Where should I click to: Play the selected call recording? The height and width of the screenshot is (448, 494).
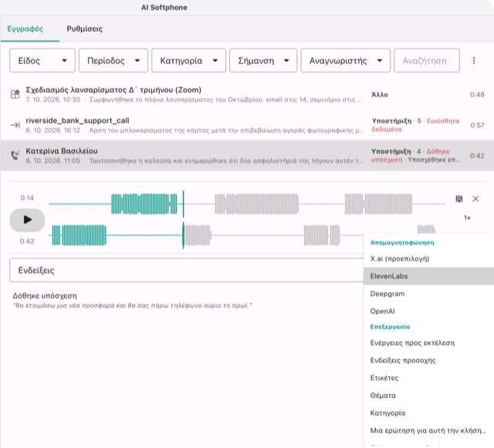tap(27, 220)
